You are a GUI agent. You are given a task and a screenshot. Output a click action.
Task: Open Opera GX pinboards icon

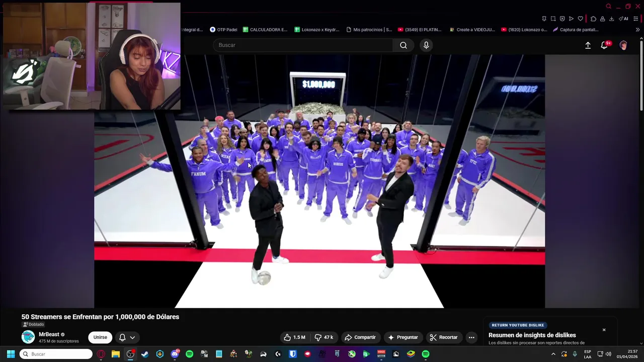(x=544, y=19)
